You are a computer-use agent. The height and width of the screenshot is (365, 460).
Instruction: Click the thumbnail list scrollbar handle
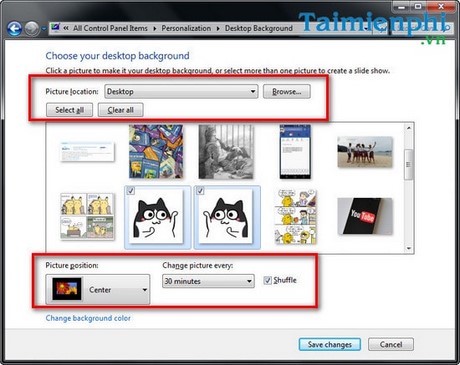point(409,165)
